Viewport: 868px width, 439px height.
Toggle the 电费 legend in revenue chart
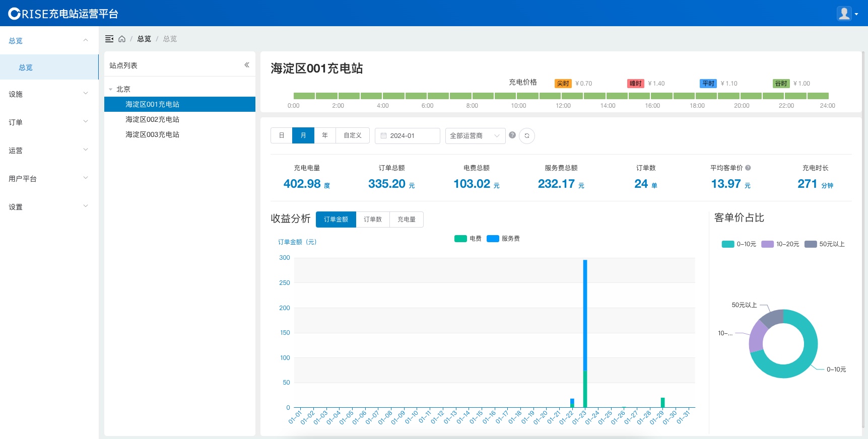[x=468, y=239]
